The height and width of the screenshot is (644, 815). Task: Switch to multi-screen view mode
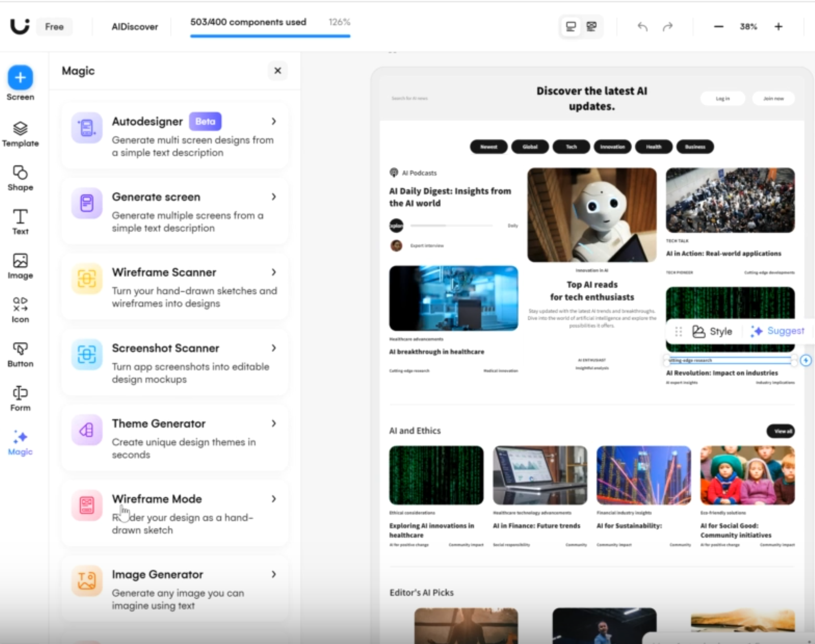(x=591, y=27)
